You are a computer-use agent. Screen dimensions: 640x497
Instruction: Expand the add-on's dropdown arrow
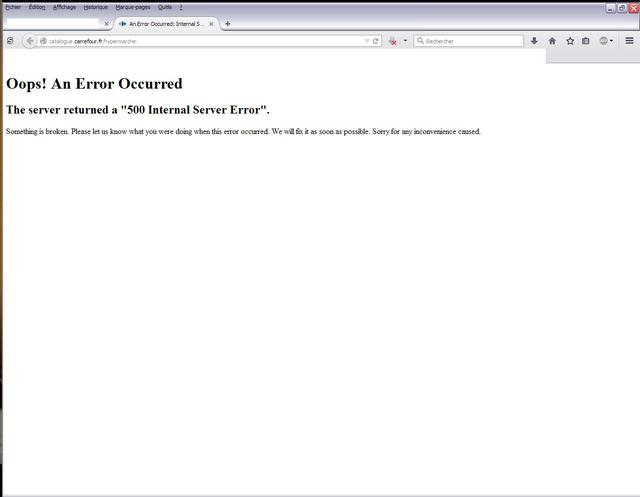pos(405,41)
